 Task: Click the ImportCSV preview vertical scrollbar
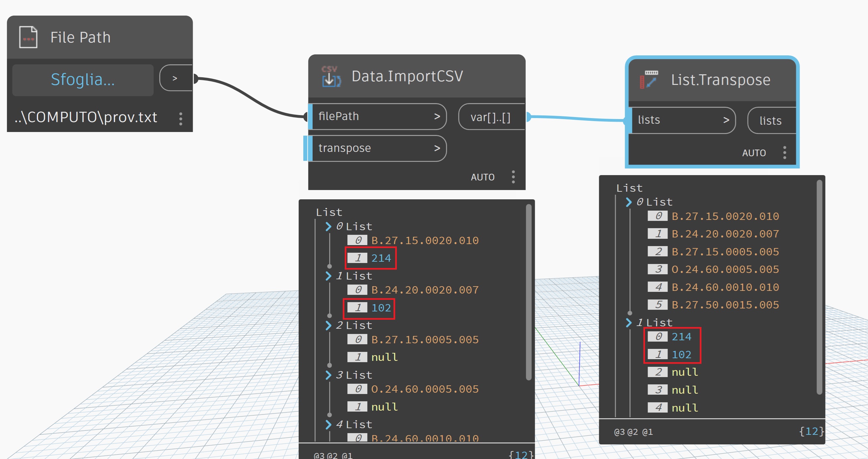click(x=528, y=292)
